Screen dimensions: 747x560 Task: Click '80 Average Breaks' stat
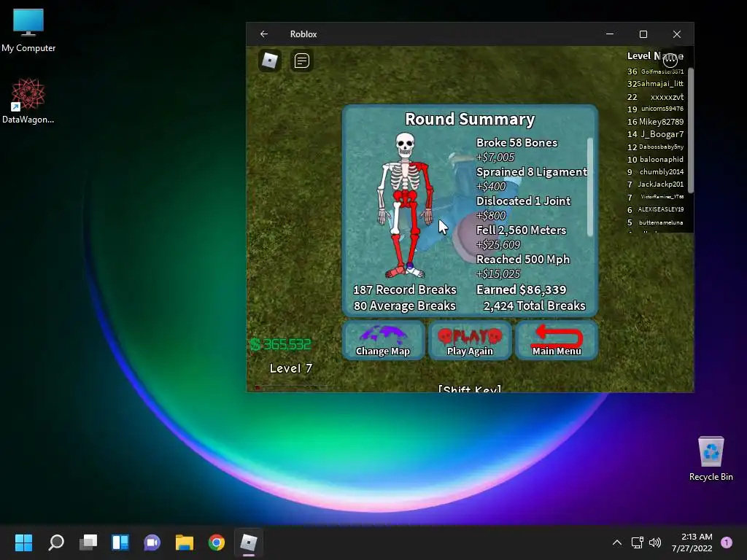coord(404,306)
